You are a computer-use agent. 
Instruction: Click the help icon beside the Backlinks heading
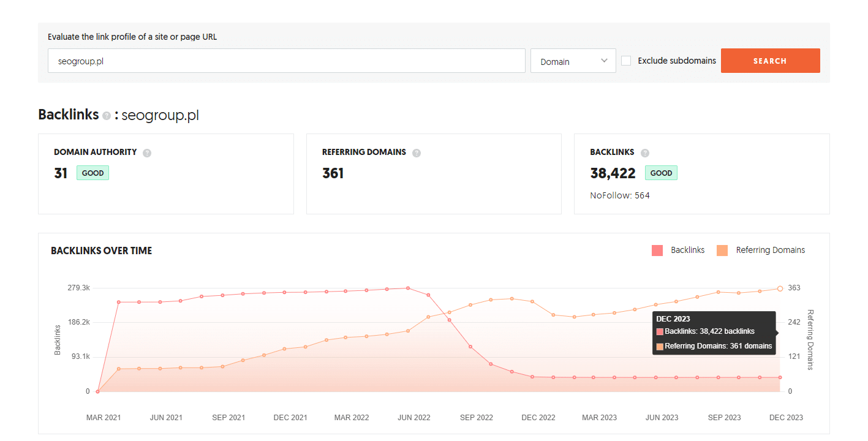click(x=107, y=116)
